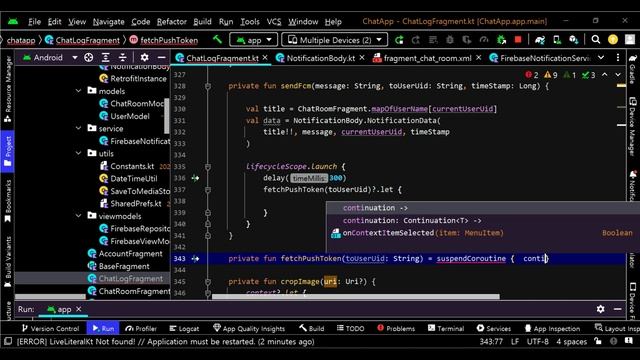Open the Multiple Devices (2) dropdown
Screen dimensions: 640x360
(x=335, y=40)
